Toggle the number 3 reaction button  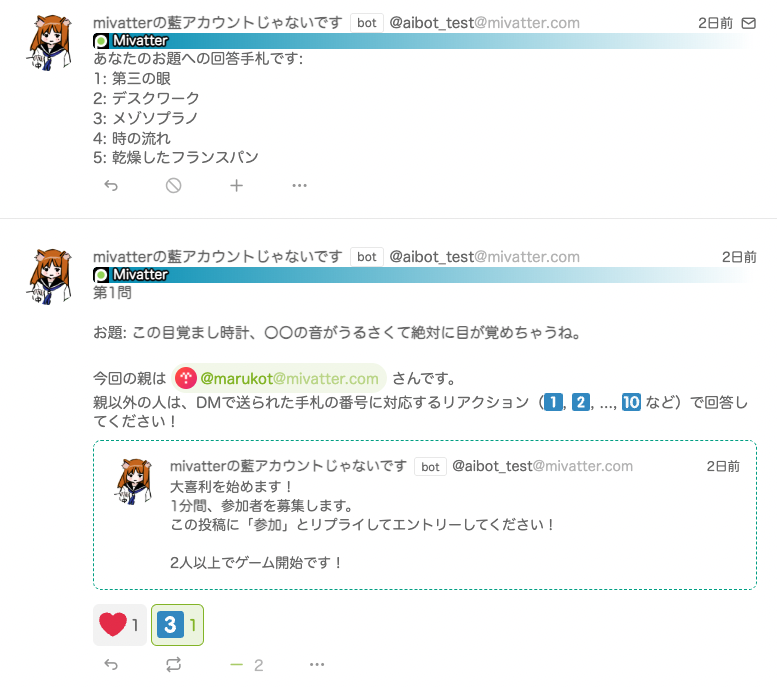pos(177,625)
